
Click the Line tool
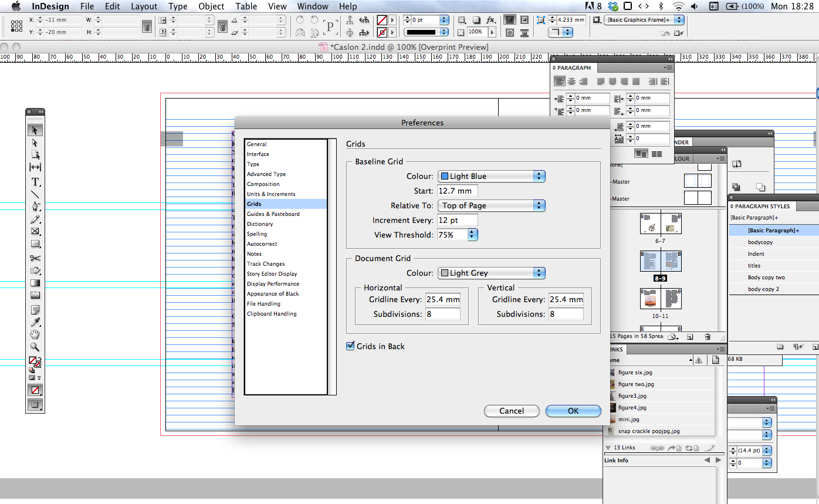35,194
